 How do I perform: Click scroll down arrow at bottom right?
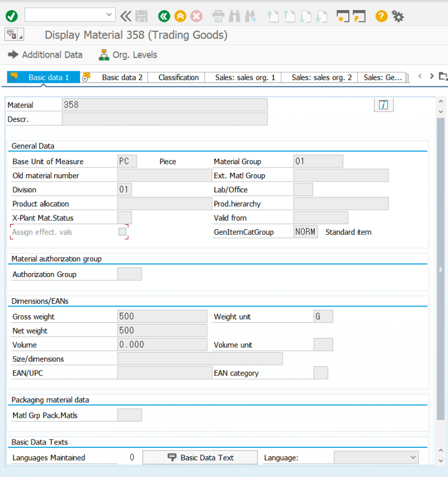(441, 461)
